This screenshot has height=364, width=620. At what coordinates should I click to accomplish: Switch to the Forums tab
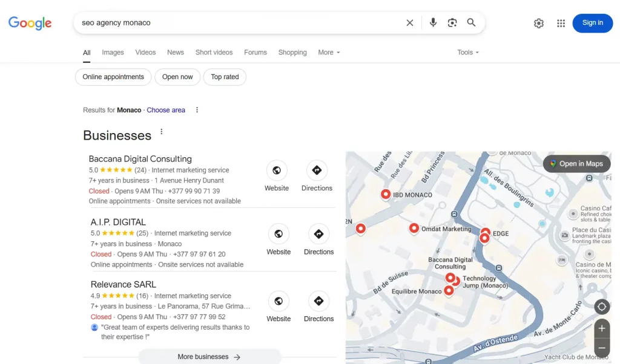click(256, 52)
